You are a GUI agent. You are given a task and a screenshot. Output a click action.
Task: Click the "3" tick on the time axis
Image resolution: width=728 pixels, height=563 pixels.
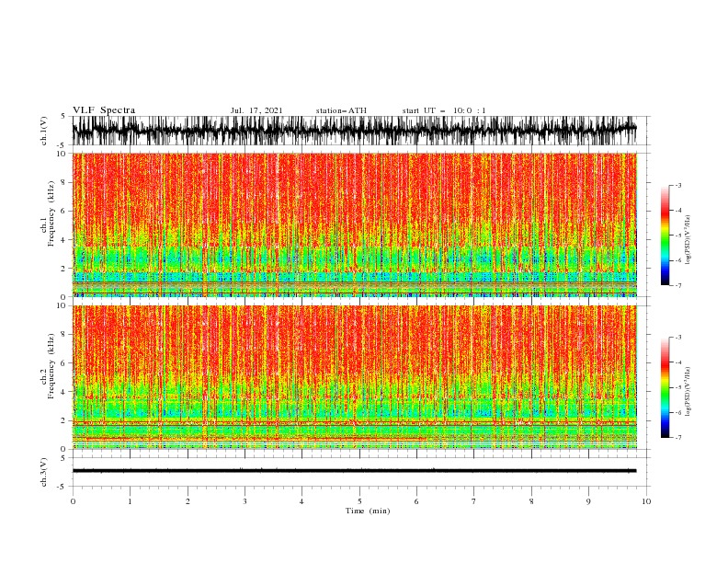(245, 501)
